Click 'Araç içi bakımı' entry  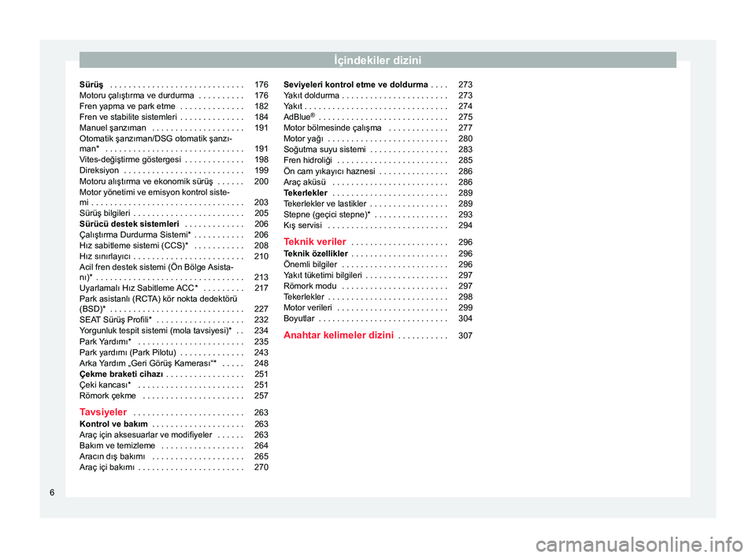[x=173, y=467]
